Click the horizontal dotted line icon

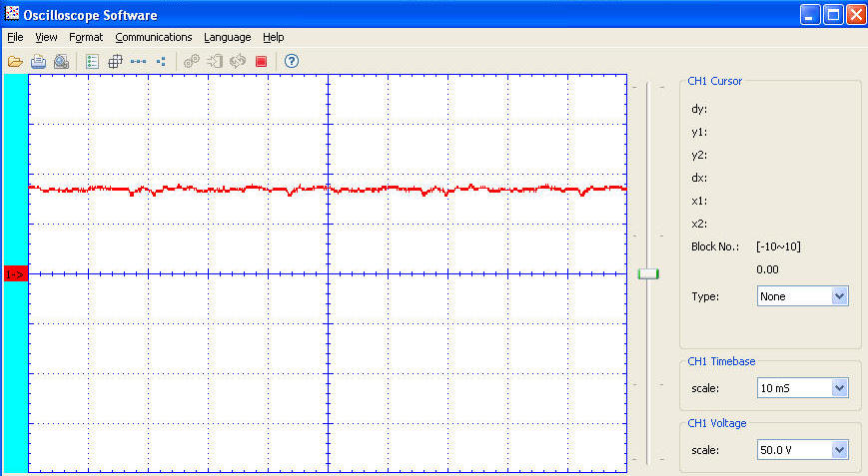click(138, 61)
